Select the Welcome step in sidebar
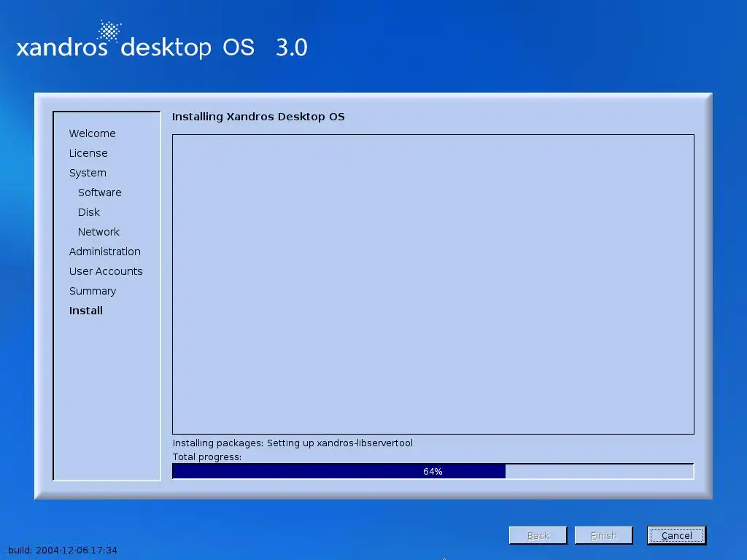Screen dimensions: 747x560 click(93, 133)
